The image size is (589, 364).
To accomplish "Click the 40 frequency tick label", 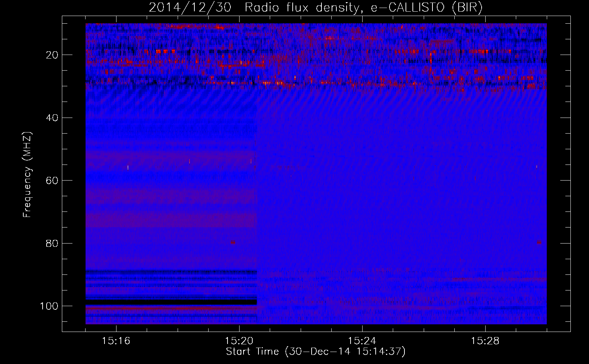I will click(52, 118).
